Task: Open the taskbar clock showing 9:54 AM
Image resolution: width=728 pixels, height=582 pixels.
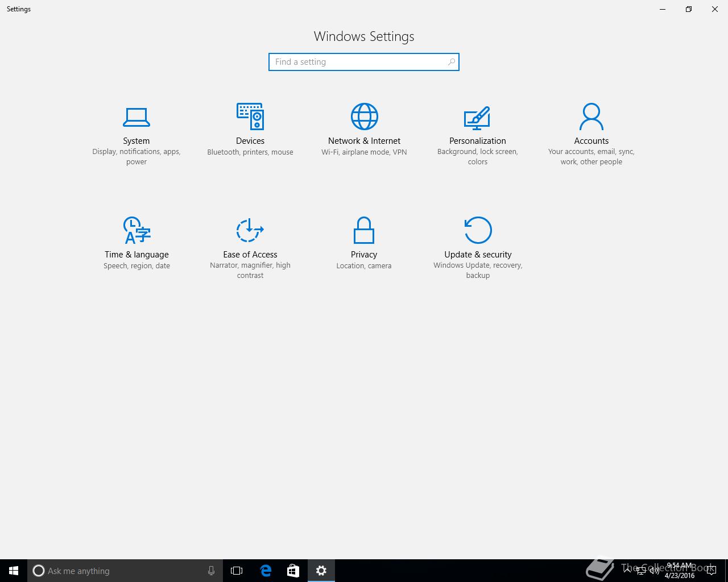Action: [x=680, y=571]
